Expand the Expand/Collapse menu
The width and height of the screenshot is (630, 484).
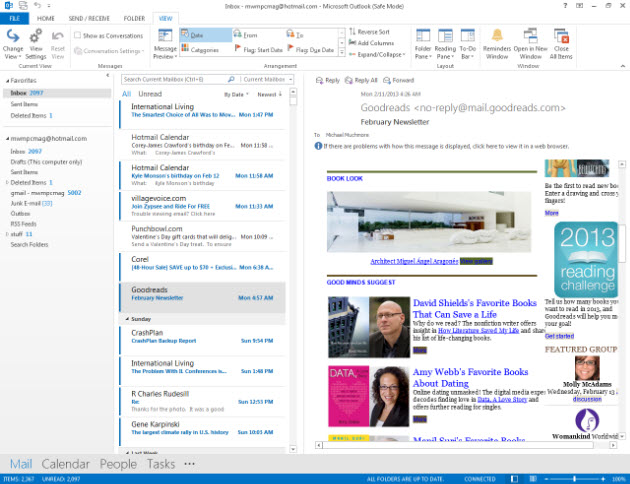pos(377,54)
